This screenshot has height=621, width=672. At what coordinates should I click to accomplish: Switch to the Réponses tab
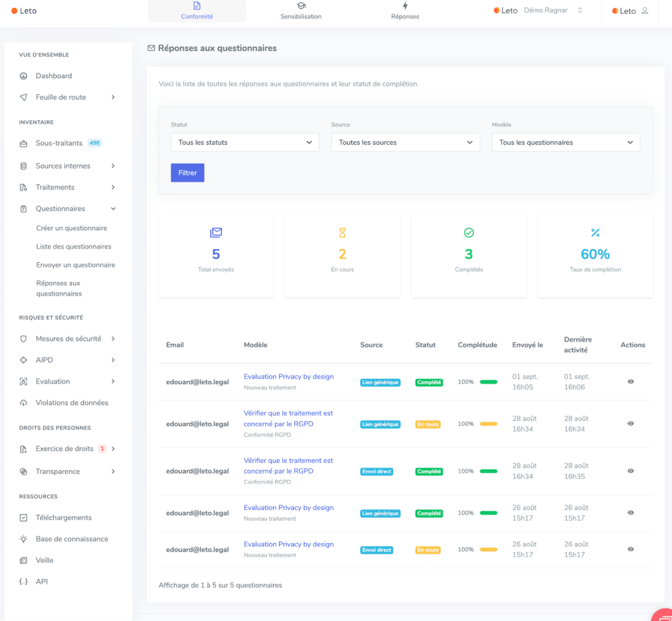click(x=405, y=11)
